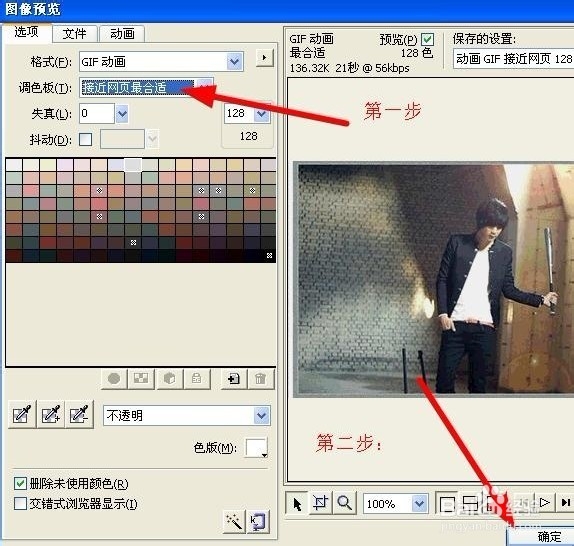Select the export area crop tool
The width and height of the screenshot is (574, 546).
321,504
